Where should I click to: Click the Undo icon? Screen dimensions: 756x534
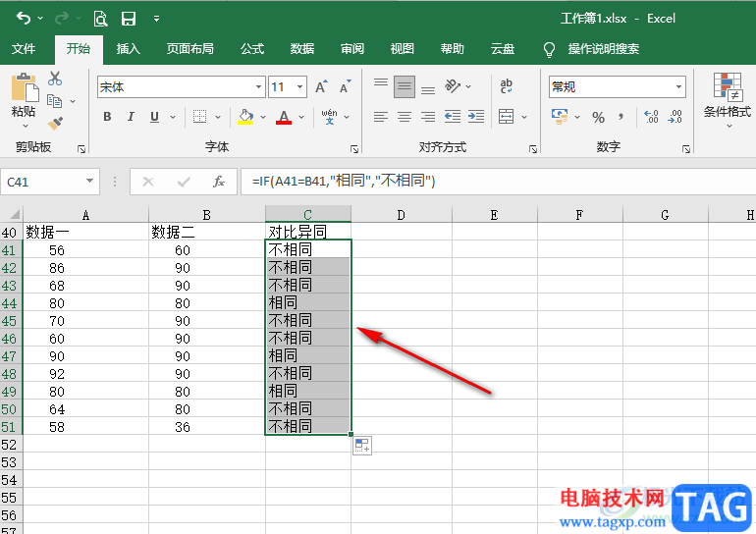pos(24,19)
